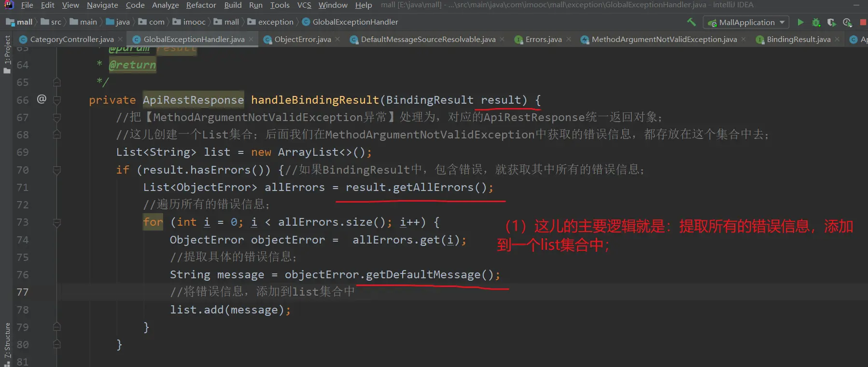Close the MethodArgumentNotValidException.java tab

[x=743, y=39]
